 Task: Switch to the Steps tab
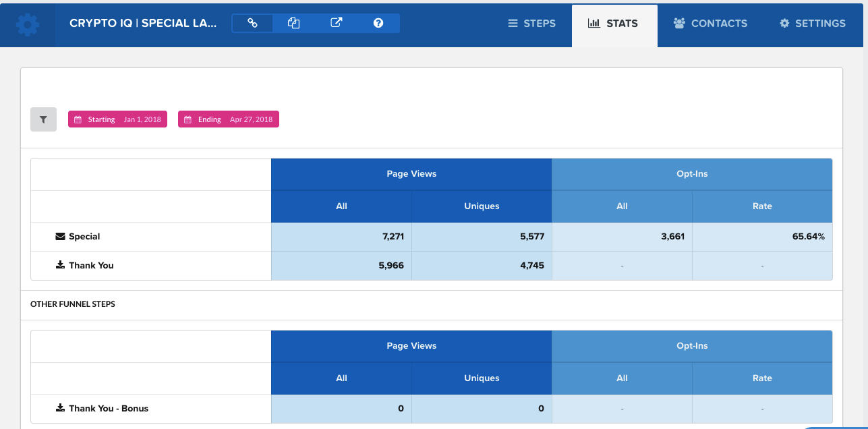[531, 24]
